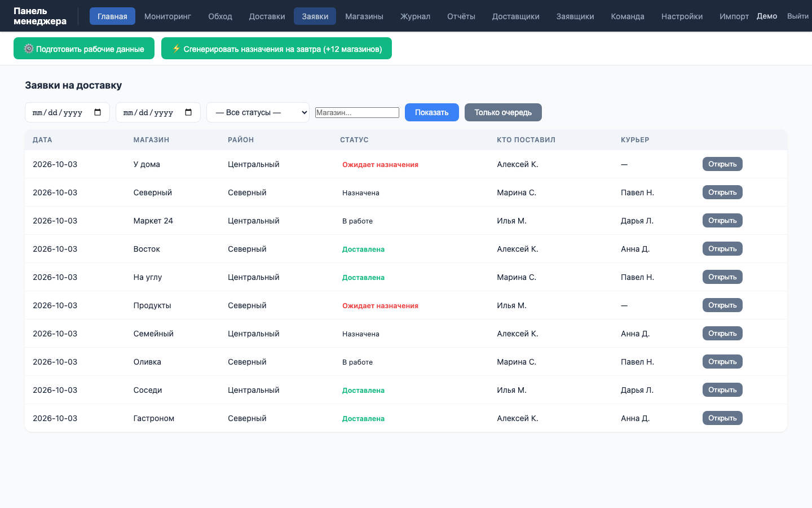The image size is (812, 508).
Task: Open the Соседи request
Action: tap(722, 389)
